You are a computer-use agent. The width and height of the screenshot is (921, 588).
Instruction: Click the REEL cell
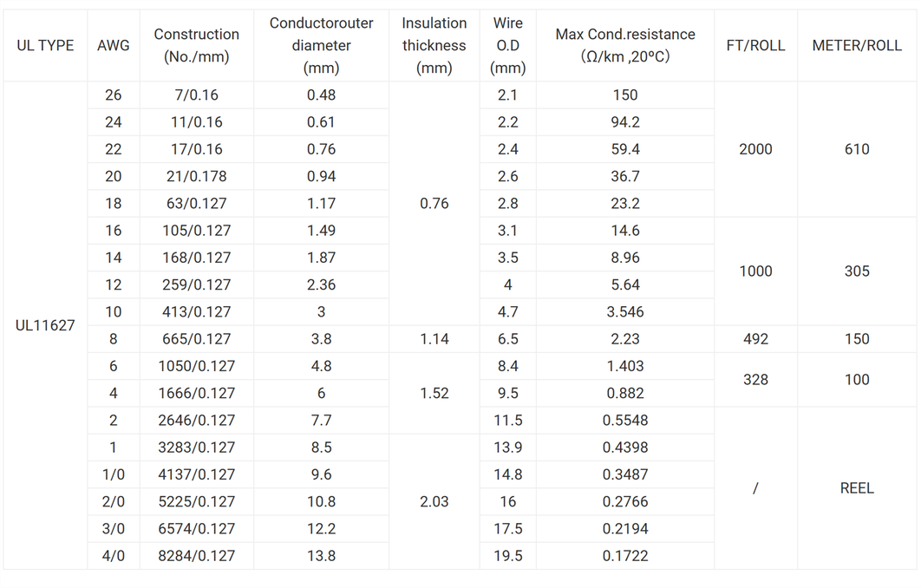click(x=857, y=488)
